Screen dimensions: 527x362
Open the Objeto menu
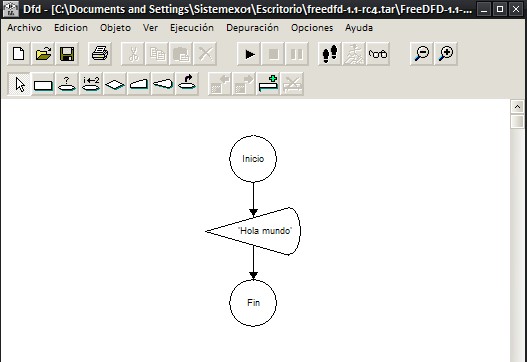[115, 28]
